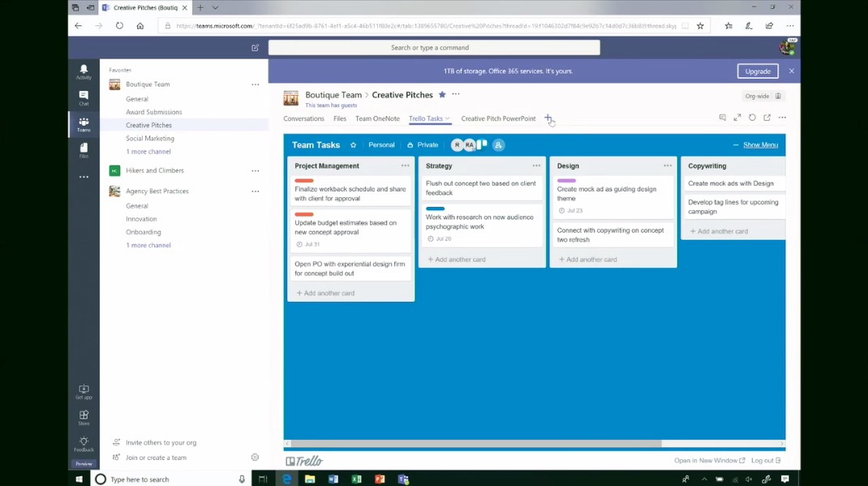
Task: Select Hikers and Climbers team
Action: pos(155,170)
